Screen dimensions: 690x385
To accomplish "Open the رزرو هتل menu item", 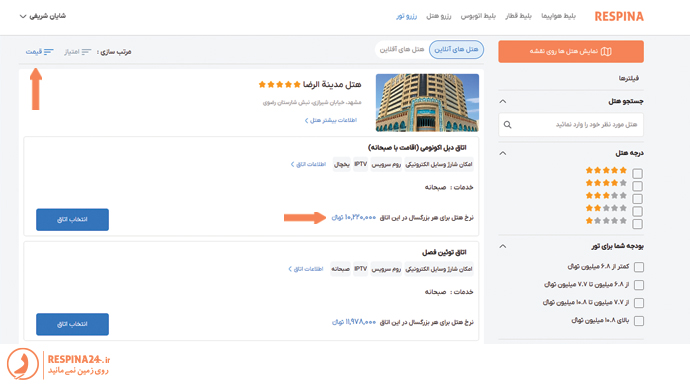I will (439, 16).
